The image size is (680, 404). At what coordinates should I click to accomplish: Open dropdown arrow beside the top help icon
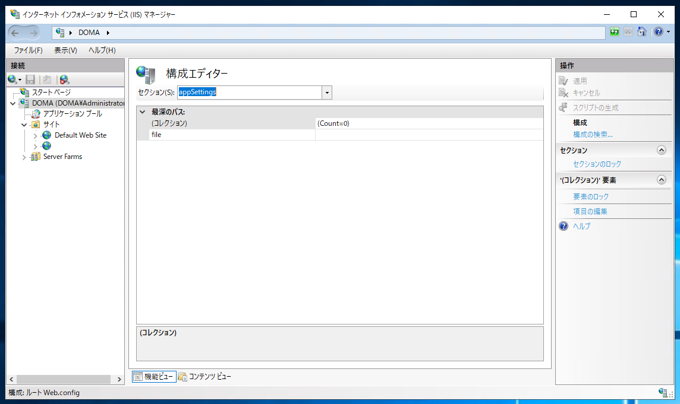coord(668,32)
